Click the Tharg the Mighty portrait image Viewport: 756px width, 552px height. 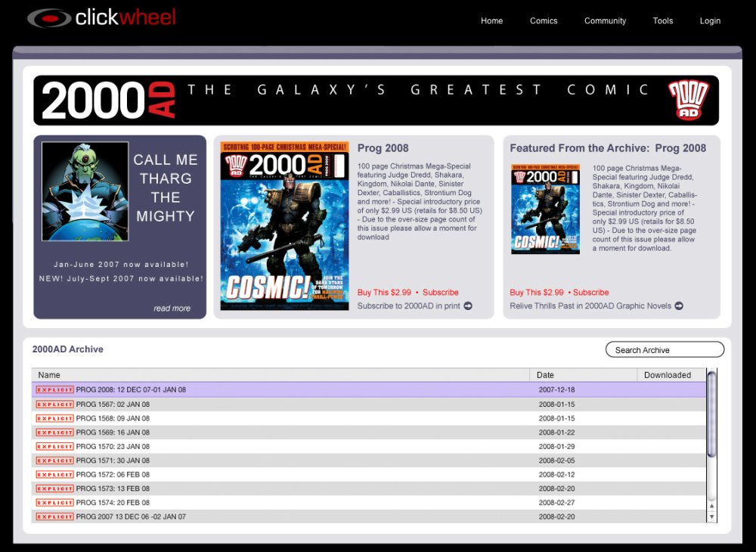click(x=85, y=191)
